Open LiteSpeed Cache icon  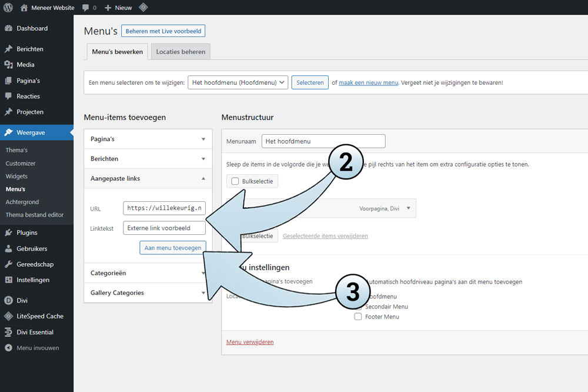(8, 316)
